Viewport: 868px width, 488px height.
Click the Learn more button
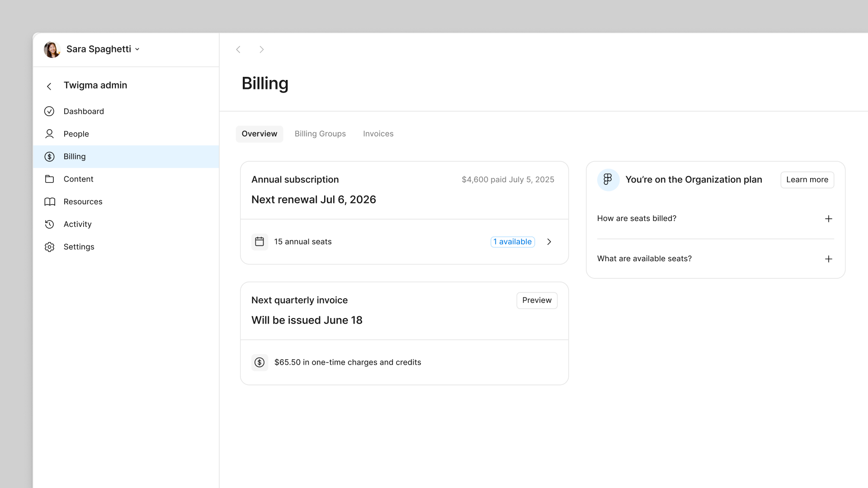point(807,180)
